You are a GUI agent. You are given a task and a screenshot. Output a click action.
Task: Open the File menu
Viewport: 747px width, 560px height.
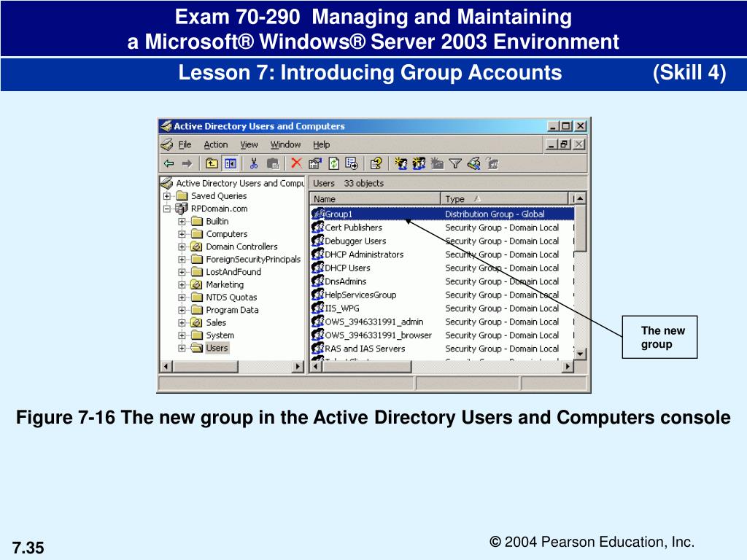click(185, 145)
